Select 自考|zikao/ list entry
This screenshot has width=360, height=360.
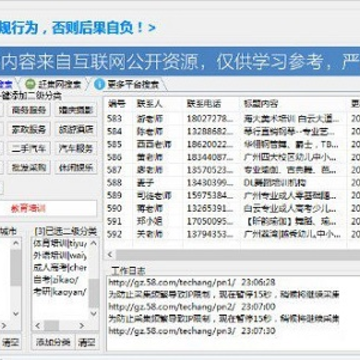coord(56,280)
